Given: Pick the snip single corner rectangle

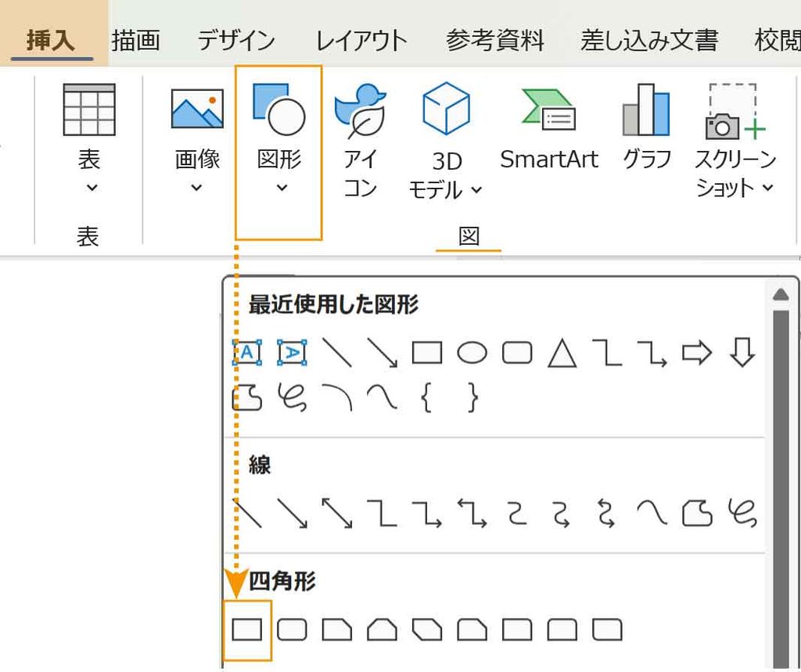Looking at the screenshot, I should pos(337,630).
